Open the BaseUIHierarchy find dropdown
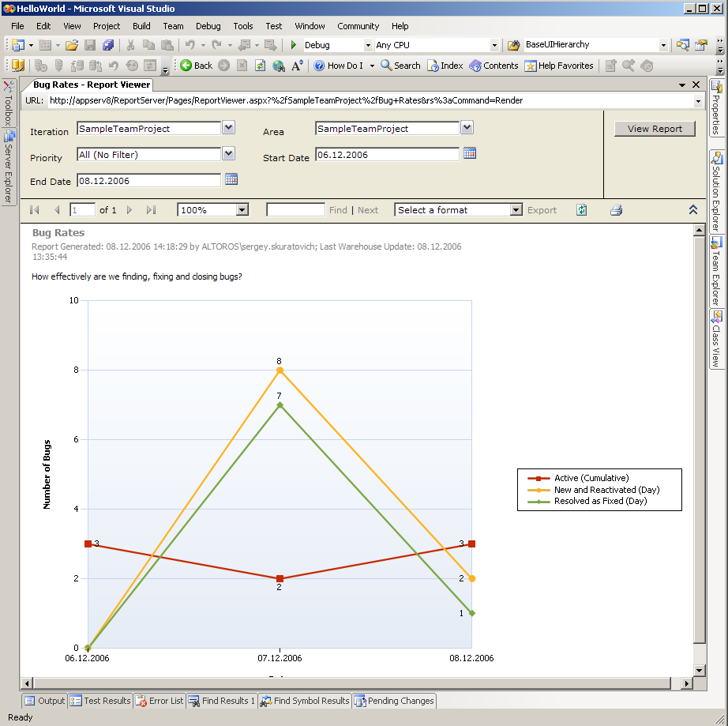The height and width of the screenshot is (726, 728). [x=663, y=45]
